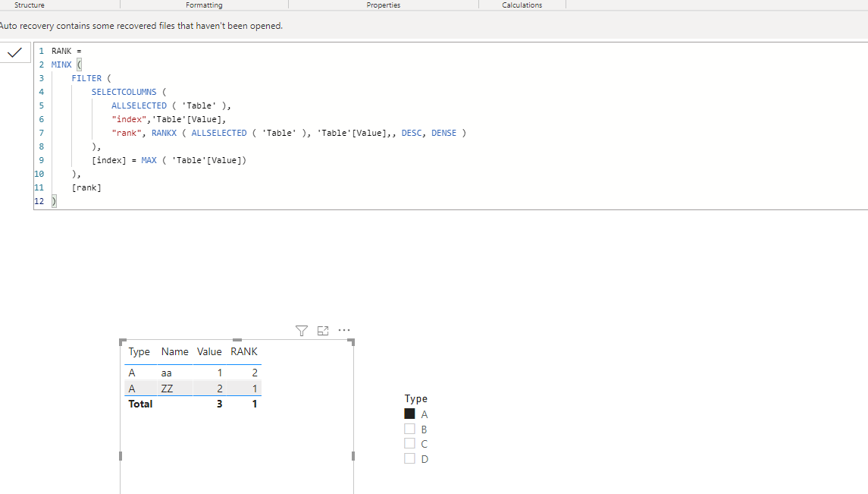The image size is (868, 494).
Task: Click the "index" string in line 6
Action: 129,119
